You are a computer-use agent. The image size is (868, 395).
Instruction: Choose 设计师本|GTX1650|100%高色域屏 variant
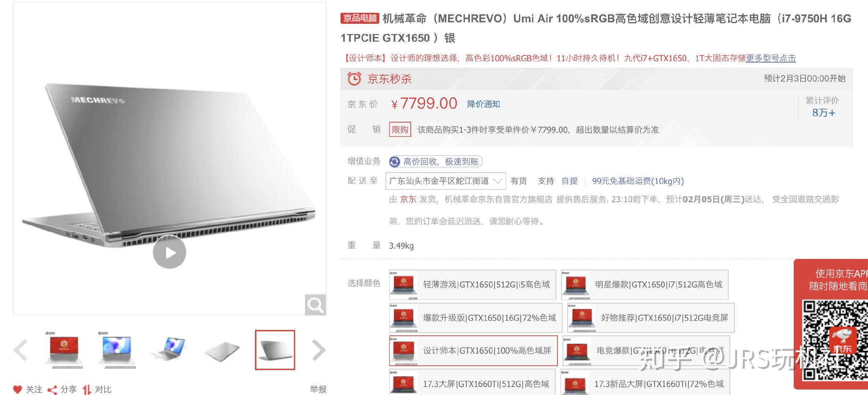[473, 350]
